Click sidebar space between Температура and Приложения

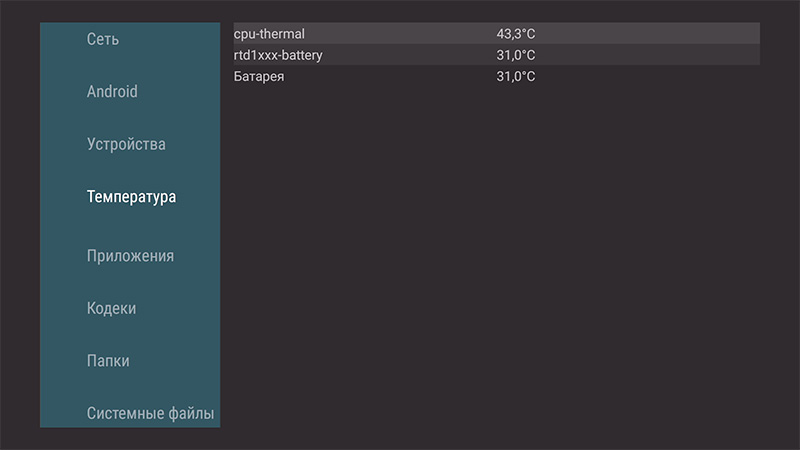[130, 227]
